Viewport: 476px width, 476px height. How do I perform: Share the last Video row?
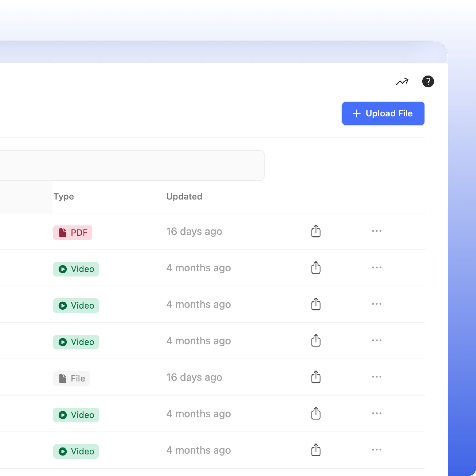[x=316, y=450]
